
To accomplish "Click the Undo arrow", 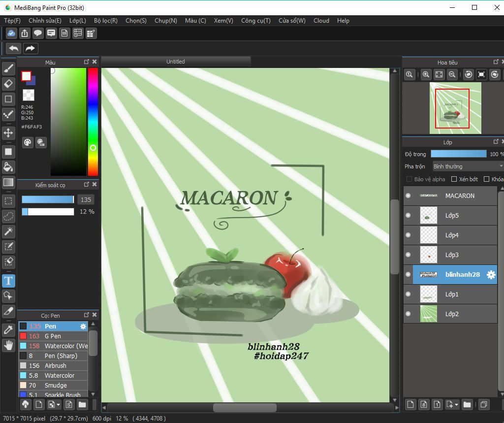I will [13, 49].
